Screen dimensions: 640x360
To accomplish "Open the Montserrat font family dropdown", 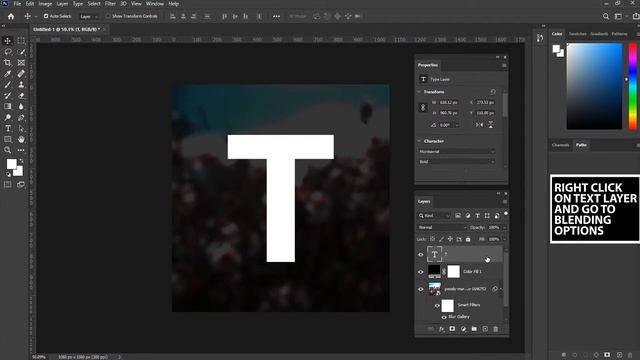I will [457, 151].
